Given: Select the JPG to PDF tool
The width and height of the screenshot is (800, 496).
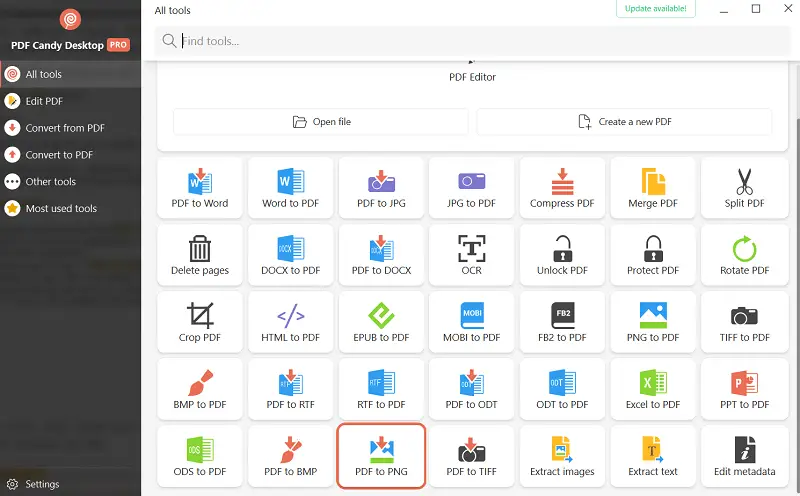Looking at the screenshot, I should click(471, 188).
